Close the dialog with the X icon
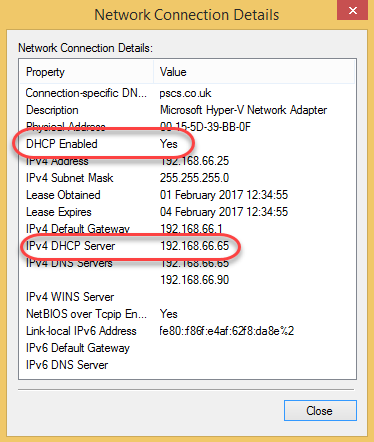This screenshot has width=374, height=442. pos(353,10)
